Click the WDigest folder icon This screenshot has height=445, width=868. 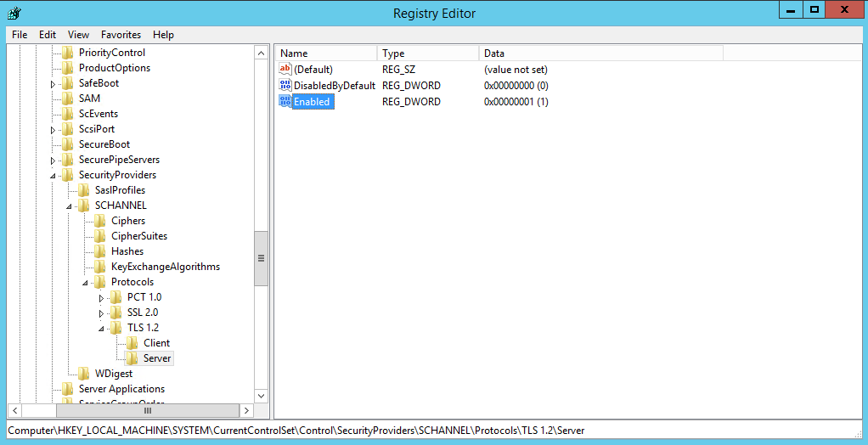pyautogui.click(x=84, y=374)
